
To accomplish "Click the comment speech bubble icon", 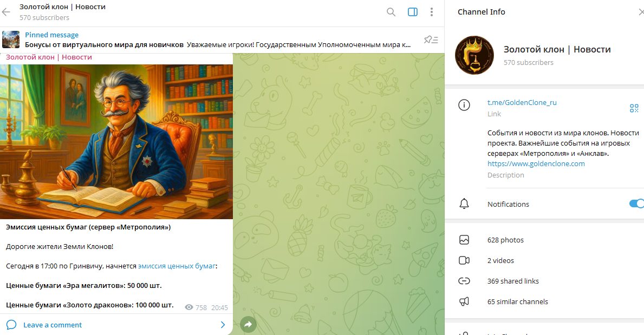I will [11, 325].
